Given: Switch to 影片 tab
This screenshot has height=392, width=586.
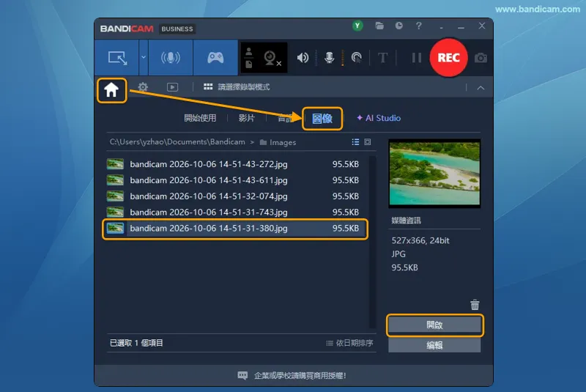Looking at the screenshot, I should click(x=247, y=118).
